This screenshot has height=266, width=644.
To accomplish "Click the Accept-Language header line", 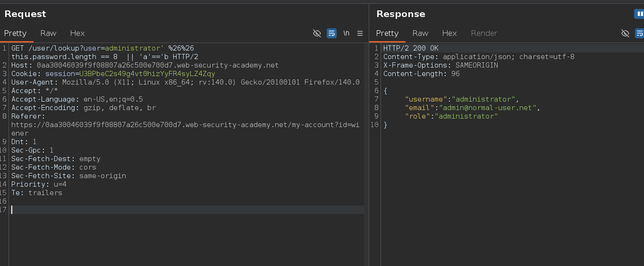I will click(77, 99).
